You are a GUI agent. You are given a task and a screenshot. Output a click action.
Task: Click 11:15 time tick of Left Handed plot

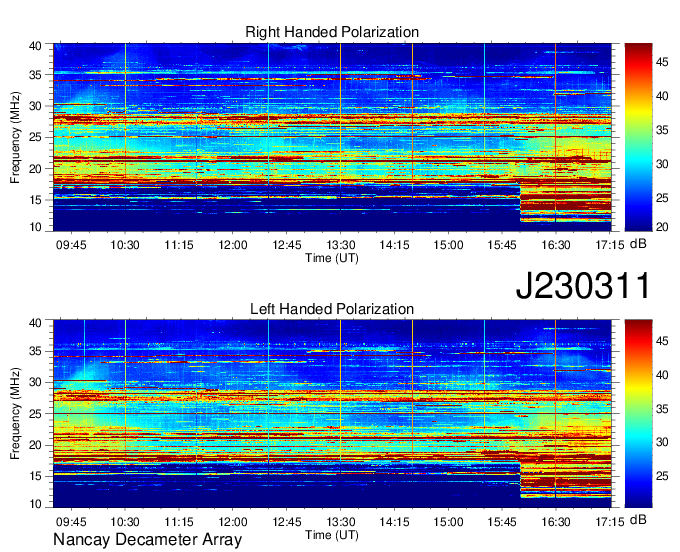coord(179,521)
